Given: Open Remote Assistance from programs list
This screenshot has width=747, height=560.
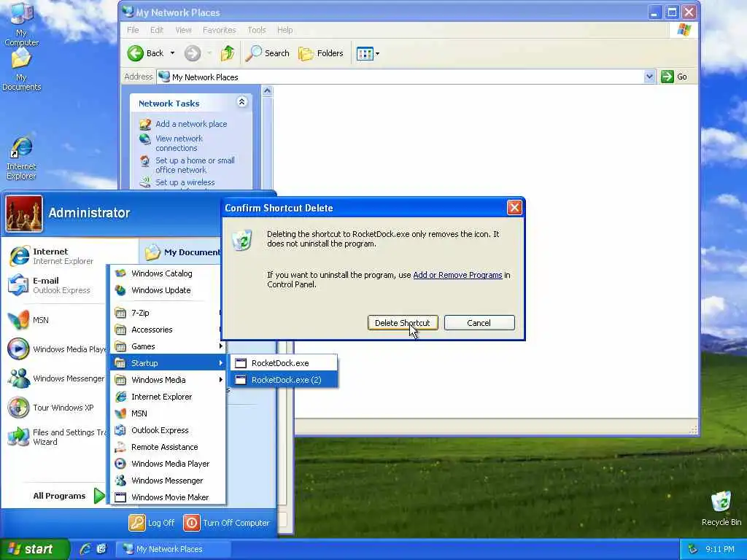Looking at the screenshot, I should (x=167, y=447).
